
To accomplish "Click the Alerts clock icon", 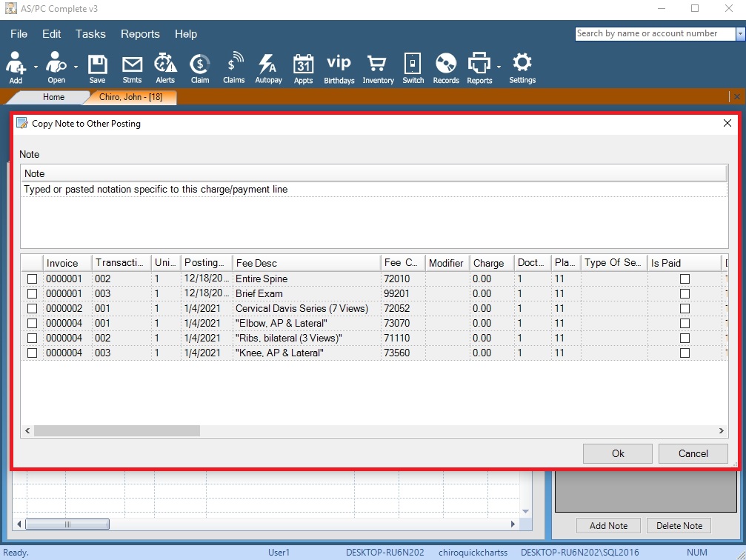I will tap(164, 68).
